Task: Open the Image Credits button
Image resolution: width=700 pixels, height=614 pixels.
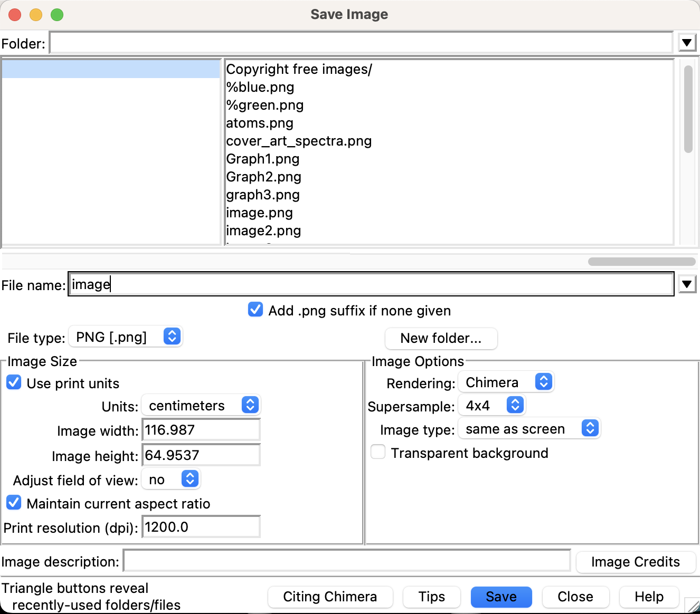Action: point(636,562)
